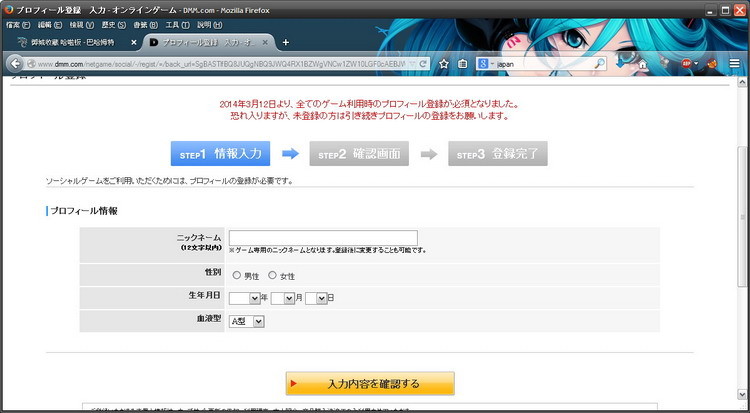750x413 pixels.
Task: Switch to the プロフィール登録 tab
Action: click(209, 43)
